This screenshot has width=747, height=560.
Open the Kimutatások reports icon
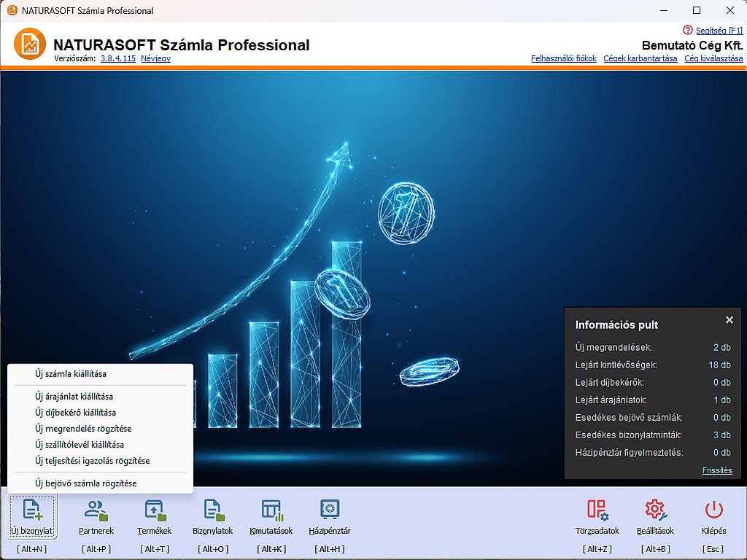click(271, 510)
